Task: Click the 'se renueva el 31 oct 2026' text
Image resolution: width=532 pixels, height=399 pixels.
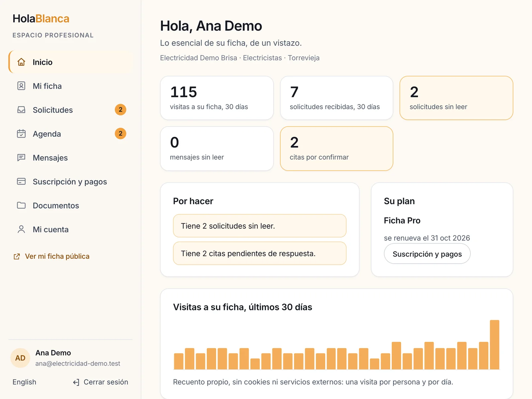Action: (x=427, y=238)
